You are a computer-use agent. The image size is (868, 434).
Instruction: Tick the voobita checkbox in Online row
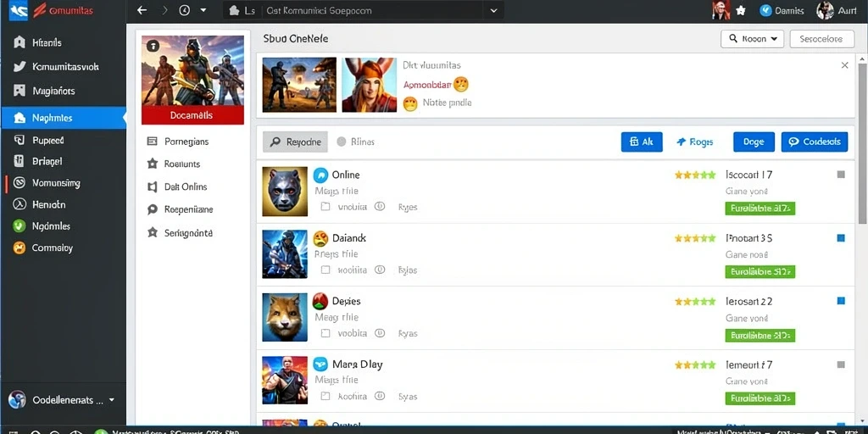pyautogui.click(x=325, y=207)
